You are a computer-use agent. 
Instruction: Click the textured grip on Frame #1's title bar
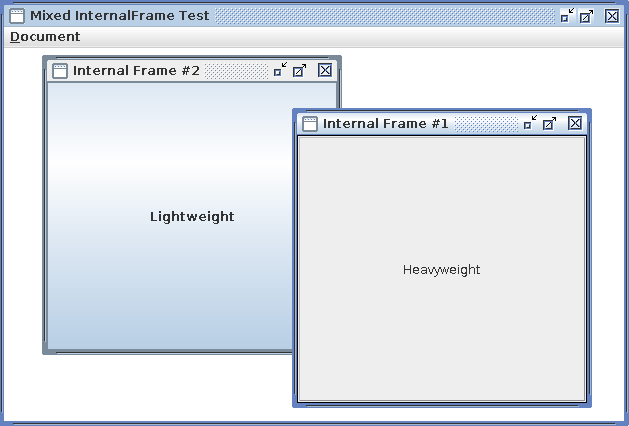tap(485, 124)
